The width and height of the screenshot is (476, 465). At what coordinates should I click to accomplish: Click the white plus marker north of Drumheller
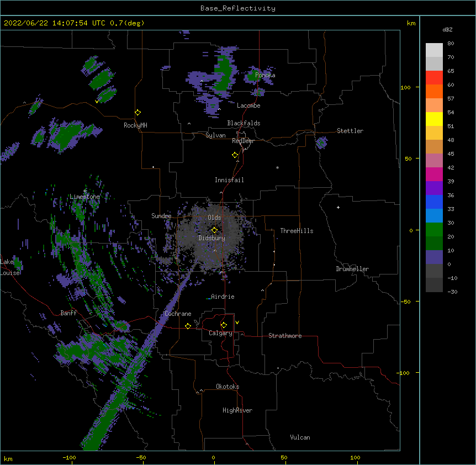[x=338, y=207]
